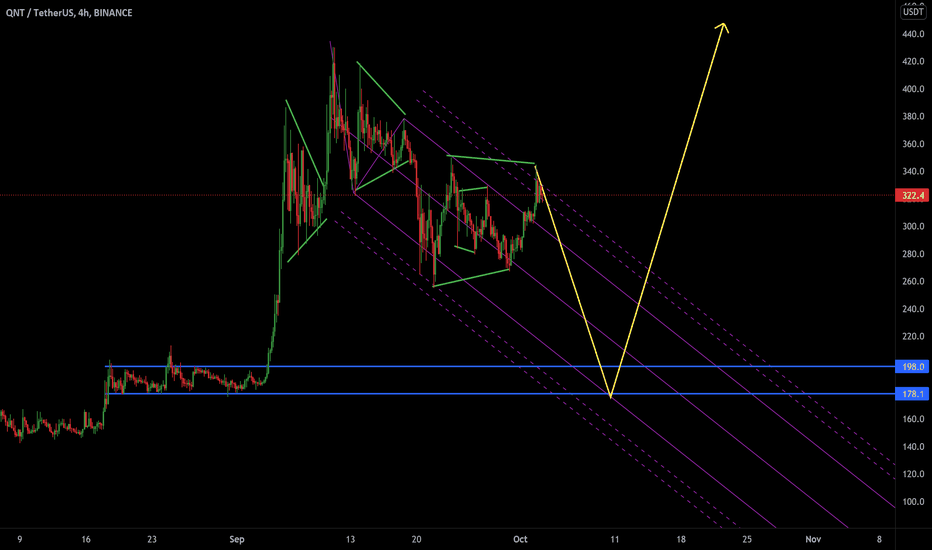Click the 9 date label on time axis
932x550 pixels.
pyautogui.click(x=20, y=539)
